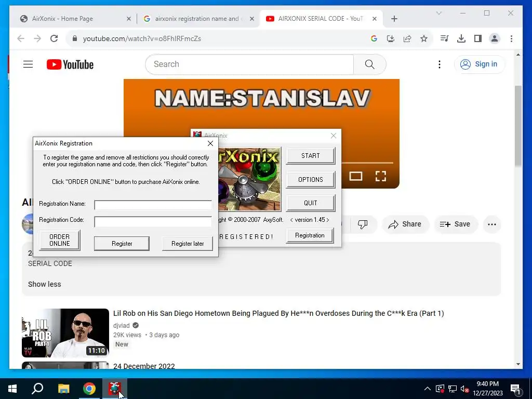532x399 pixels.
Task: Focus the Registration Code input field
Action: point(153,221)
